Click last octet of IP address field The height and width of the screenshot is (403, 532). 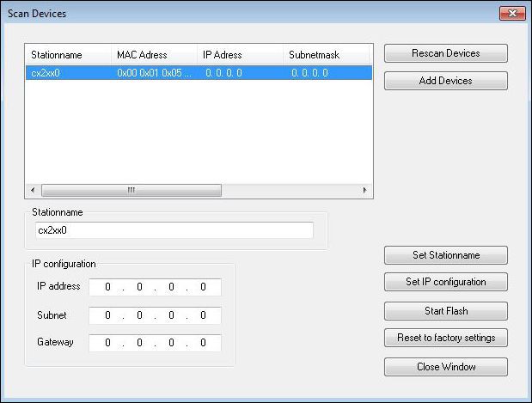(x=203, y=287)
